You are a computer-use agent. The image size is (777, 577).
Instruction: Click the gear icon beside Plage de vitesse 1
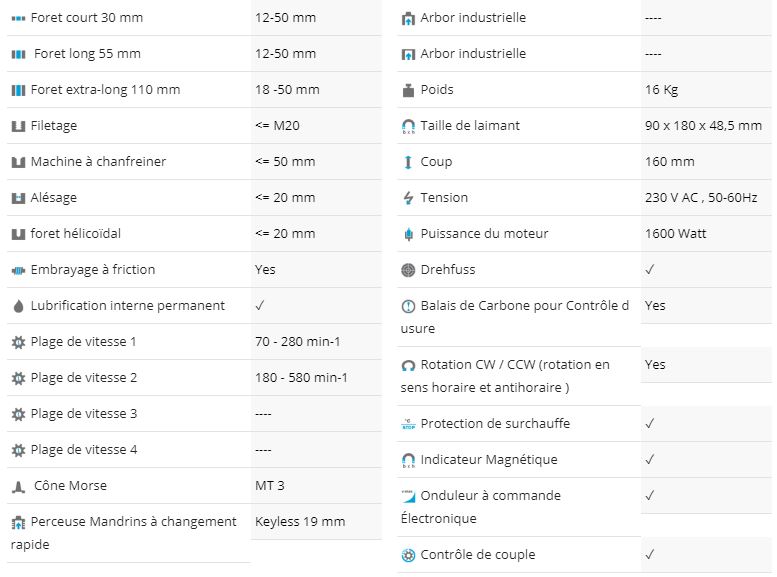click(18, 343)
